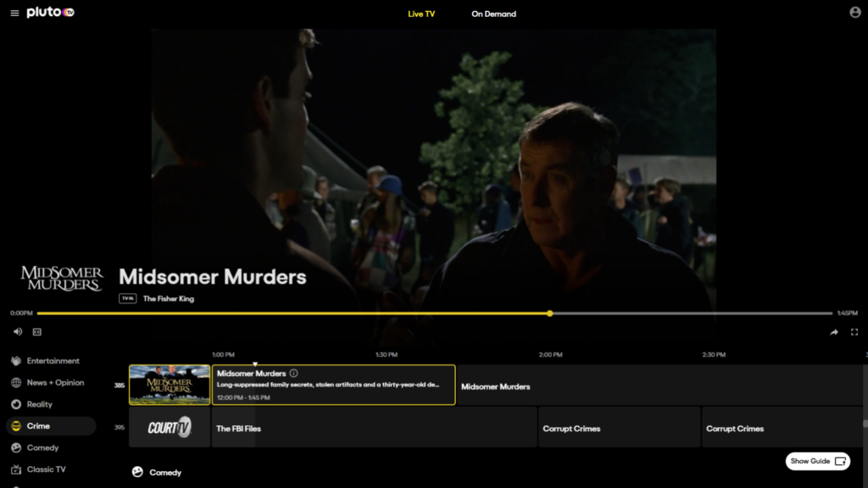Click the Show Guide button

point(818,461)
